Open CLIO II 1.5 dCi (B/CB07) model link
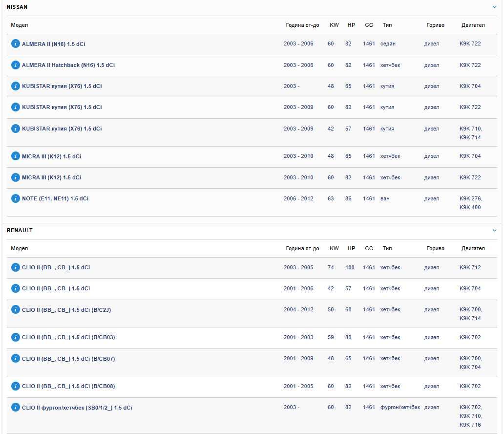This screenshot has height=434, width=504. [x=68, y=359]
